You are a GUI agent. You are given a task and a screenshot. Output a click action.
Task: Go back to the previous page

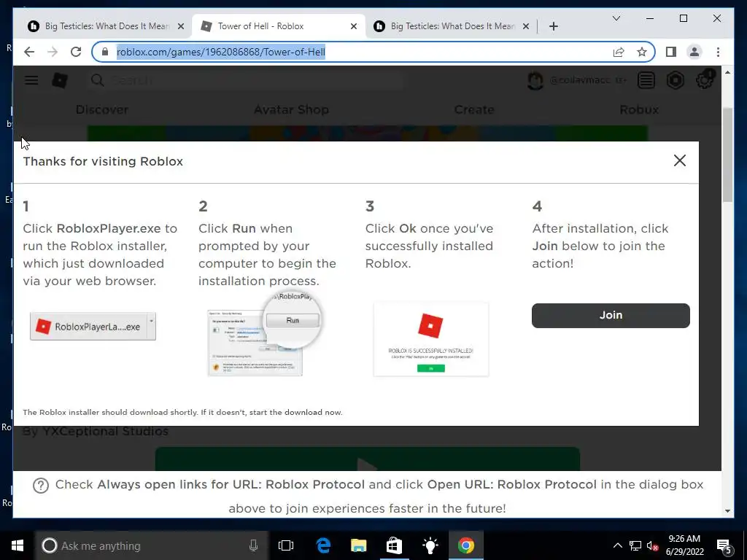click(x=29, y=52)
